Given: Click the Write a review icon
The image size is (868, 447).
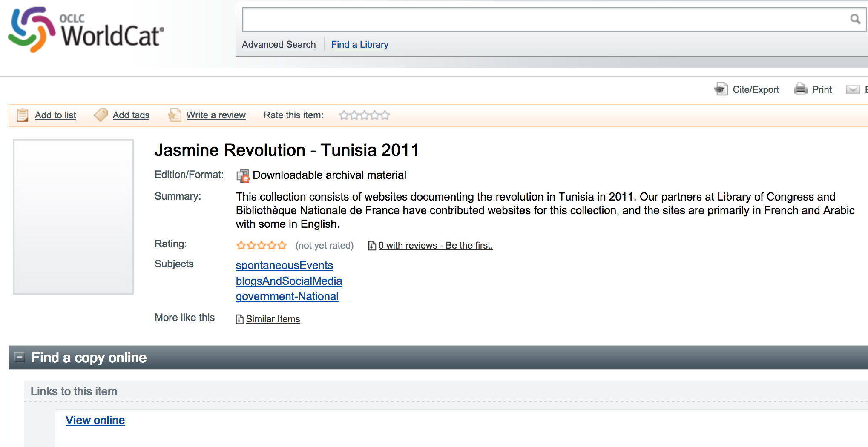Looking at the screenshot, I should click(x=175, y=115).
